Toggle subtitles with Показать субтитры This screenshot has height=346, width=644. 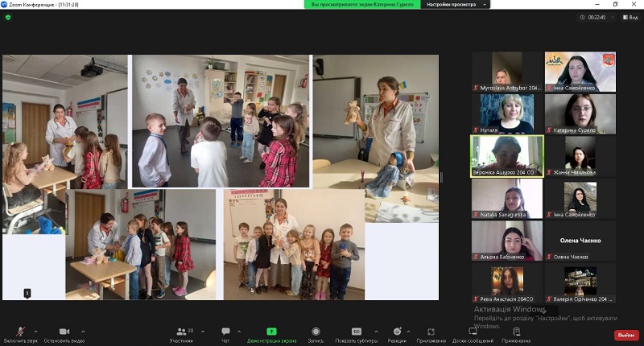click(356, 332)
